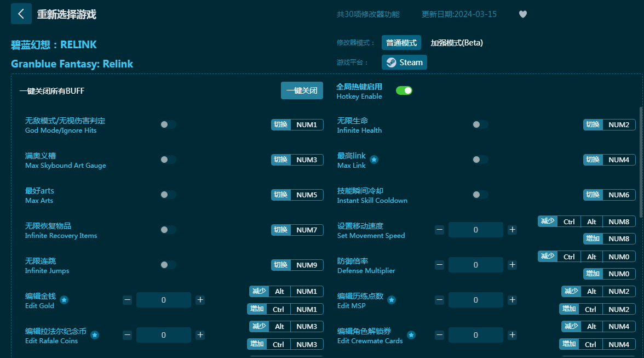Focus the Edit Gold value field
This screenshot has height=358, width=644.
pos(163,300)
